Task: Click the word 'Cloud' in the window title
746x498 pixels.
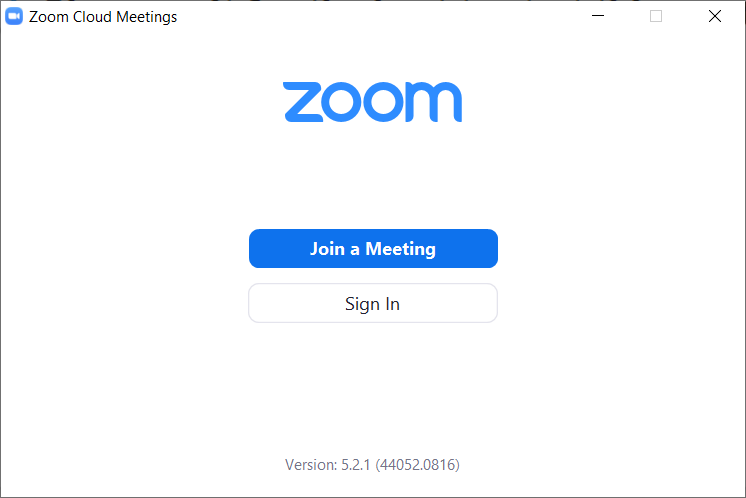Action: [x=90, y=17]
